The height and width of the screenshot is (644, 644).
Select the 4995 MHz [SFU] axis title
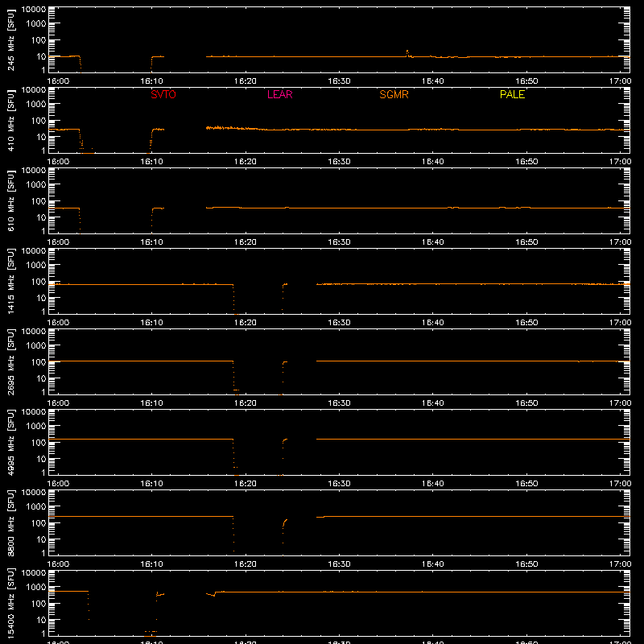10,443
